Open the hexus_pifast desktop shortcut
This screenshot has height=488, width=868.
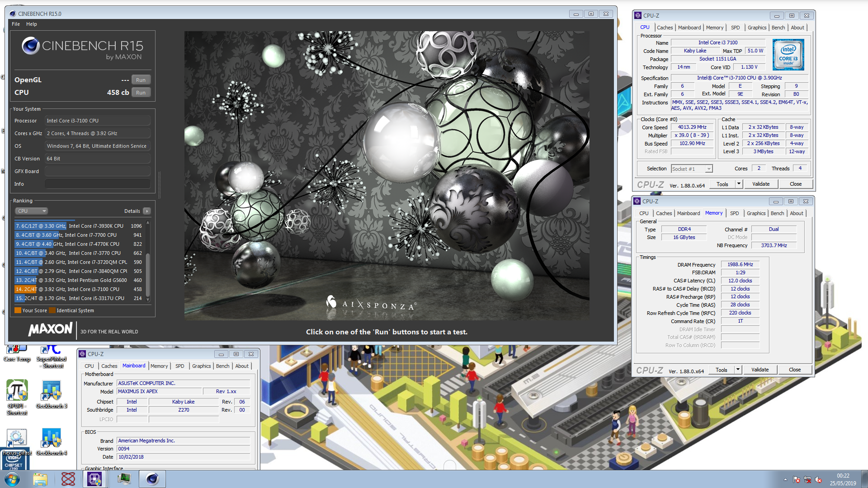click(x=17, y=442)
